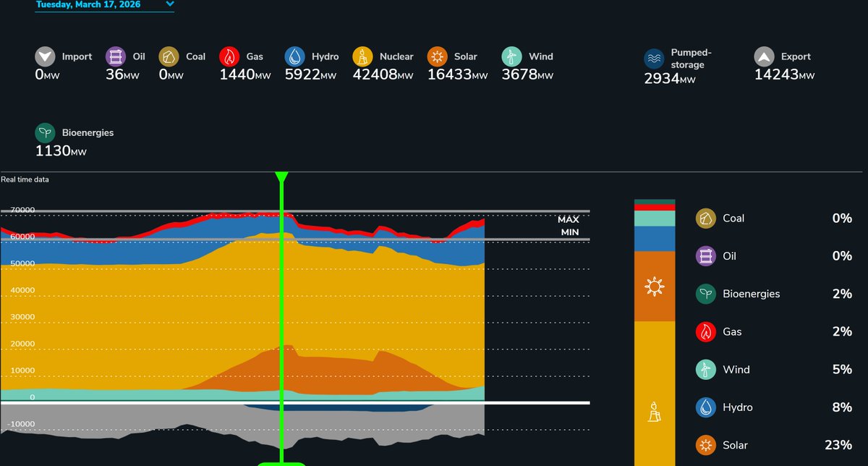Click the Oil icon in the percentage legend
Screen dimensions: 868x466
[x=706, y=256]
